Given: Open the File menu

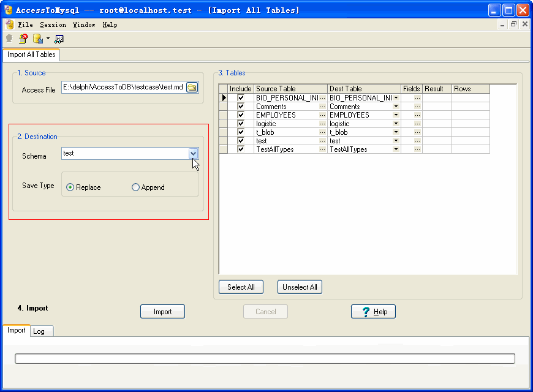Looking at the screenshot, I should 26,25.
